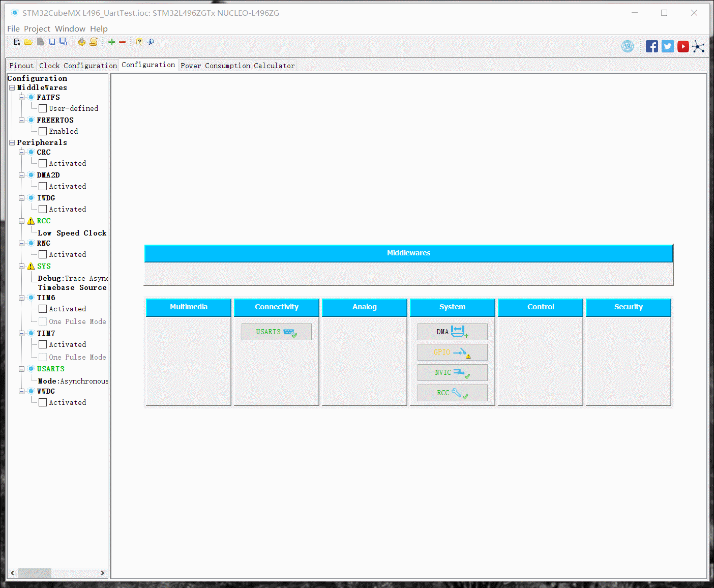Click the green plus toolbar icon
The width and height of the screenshot is (714, 588).
click(x=111, y=42)
